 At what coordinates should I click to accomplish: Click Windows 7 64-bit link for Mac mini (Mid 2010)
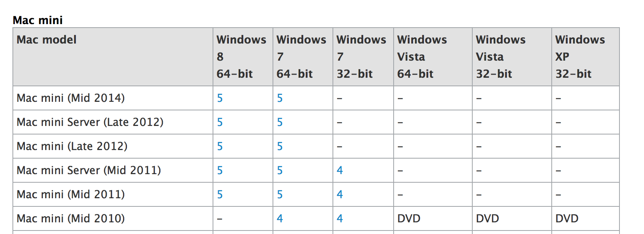point(280,219)
